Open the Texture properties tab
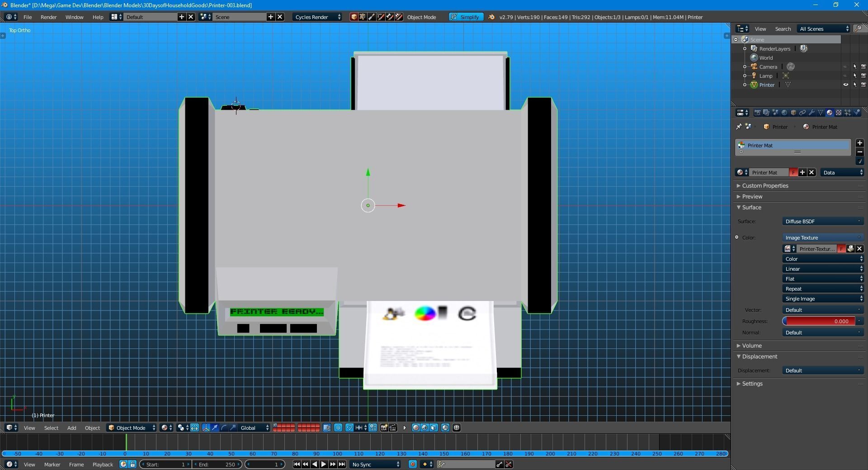 coord(839,113)
